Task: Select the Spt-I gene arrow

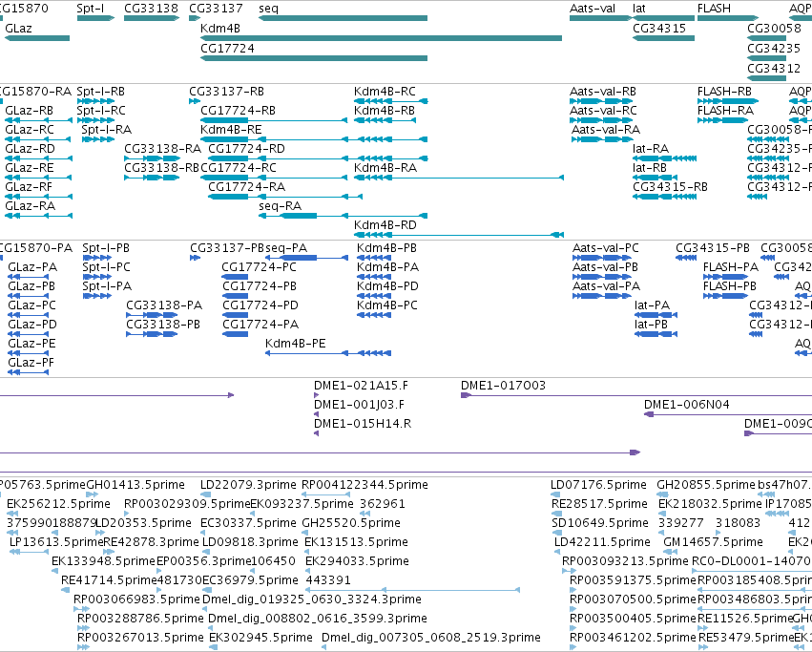Action: [x=95, y=18]
